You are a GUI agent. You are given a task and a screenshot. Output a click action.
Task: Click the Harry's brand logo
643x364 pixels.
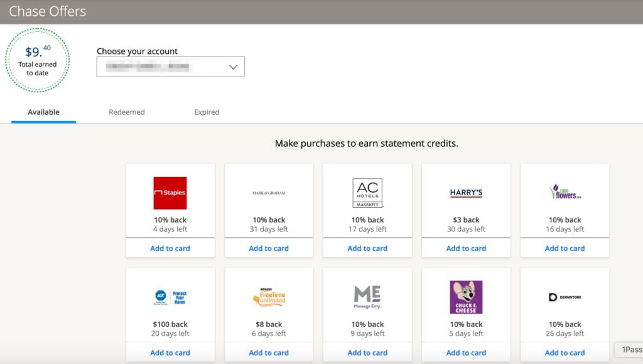466,193
